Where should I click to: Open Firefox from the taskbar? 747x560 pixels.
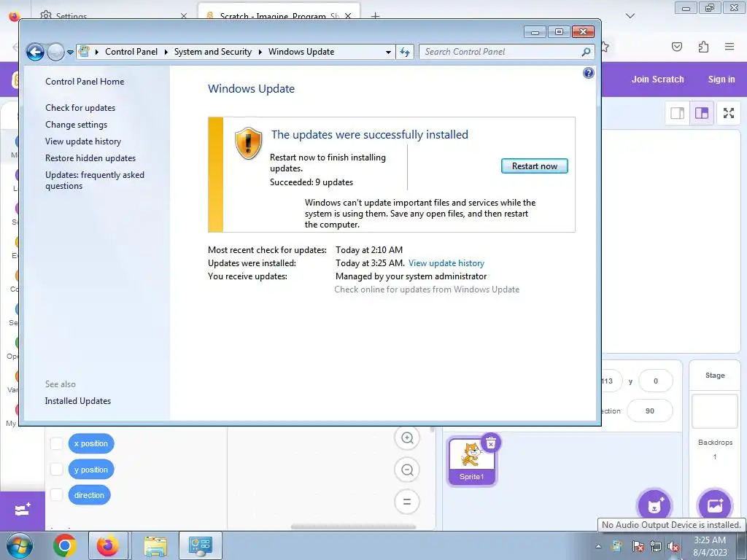[x=108, y=545]
